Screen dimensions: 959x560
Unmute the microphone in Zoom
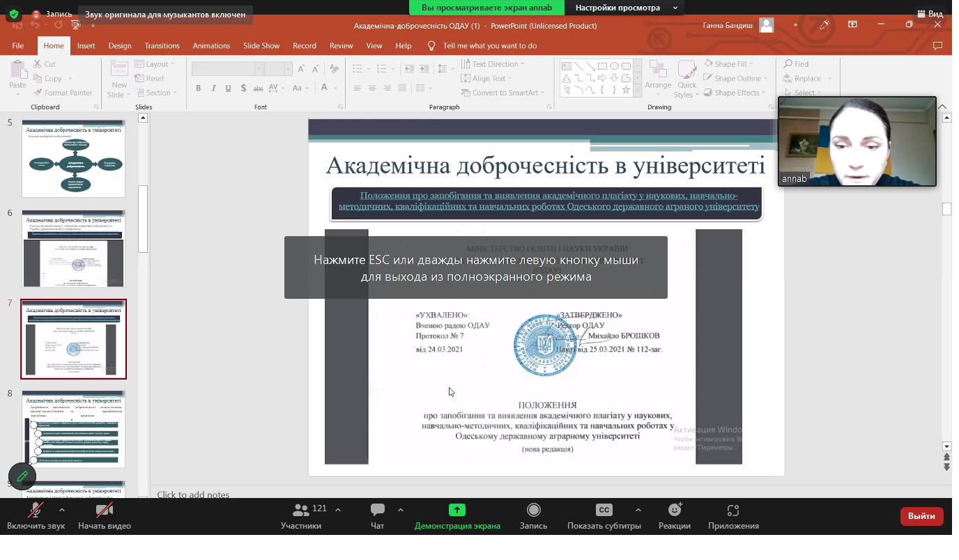(35, 511)
